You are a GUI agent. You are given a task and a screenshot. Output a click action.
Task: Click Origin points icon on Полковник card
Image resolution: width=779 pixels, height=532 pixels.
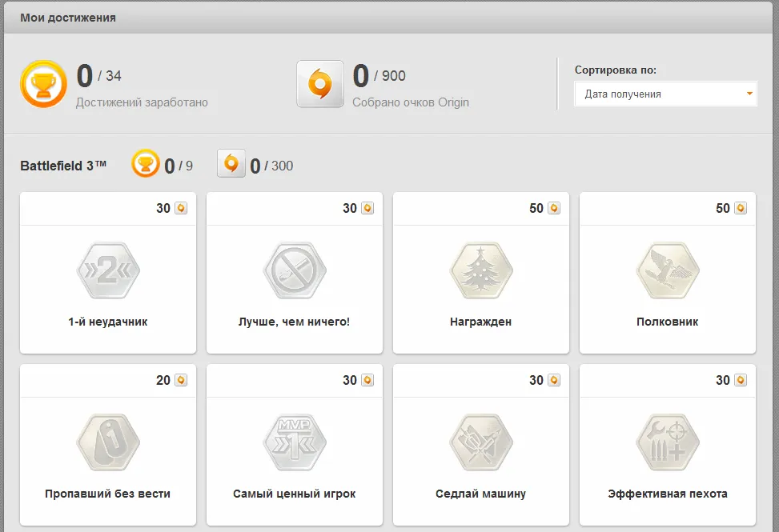tap(741, 209)
